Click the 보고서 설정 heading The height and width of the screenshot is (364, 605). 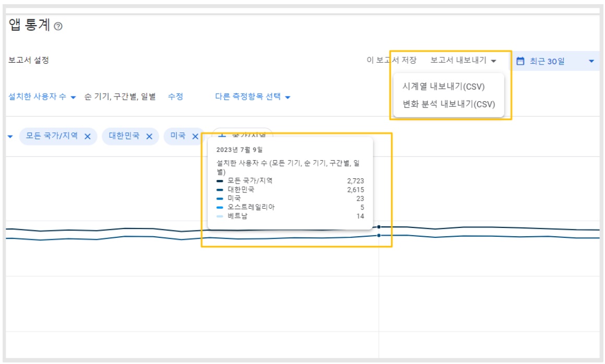coord(29,60)
